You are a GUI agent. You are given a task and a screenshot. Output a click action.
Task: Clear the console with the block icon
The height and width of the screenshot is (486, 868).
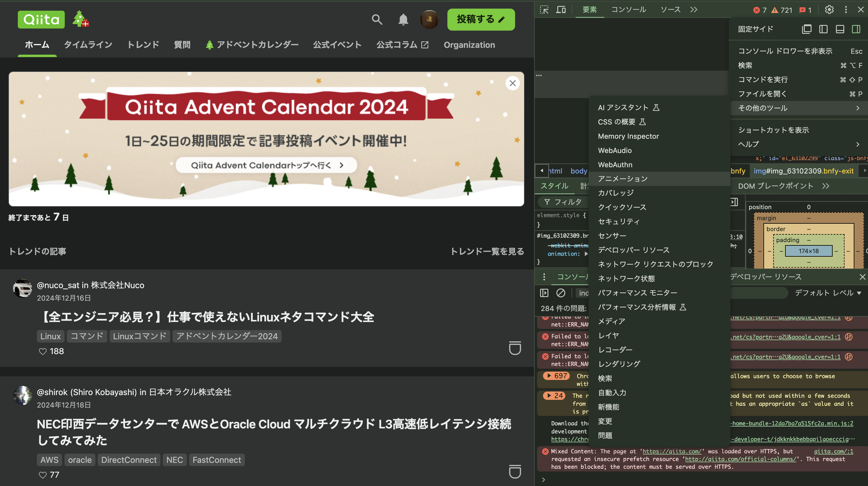561,293
